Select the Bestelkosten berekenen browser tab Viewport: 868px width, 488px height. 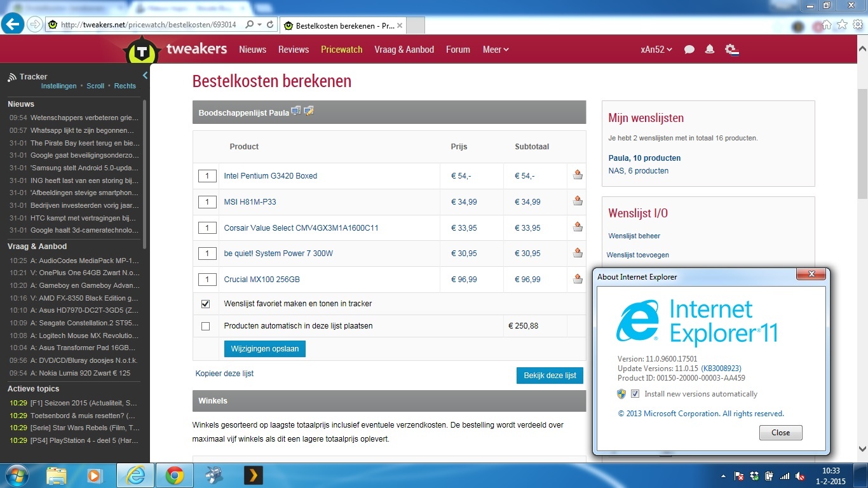point(343,25)
